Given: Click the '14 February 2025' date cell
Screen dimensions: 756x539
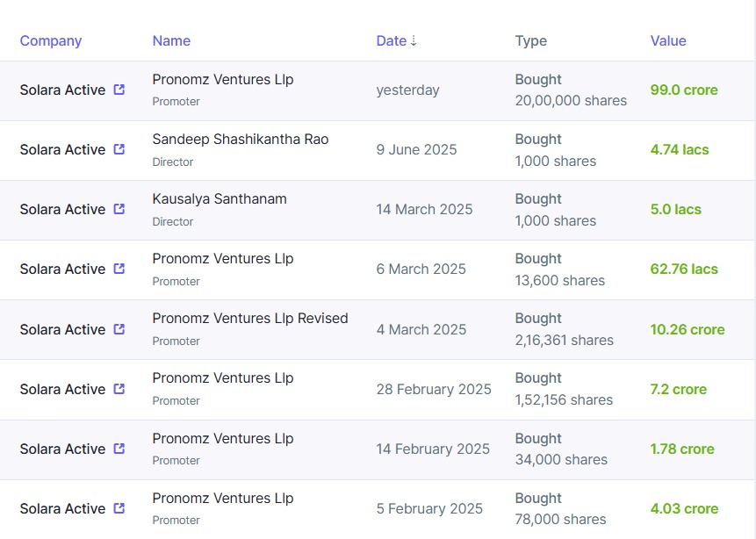Looking at the screenshot, I should tap(433, 449).
